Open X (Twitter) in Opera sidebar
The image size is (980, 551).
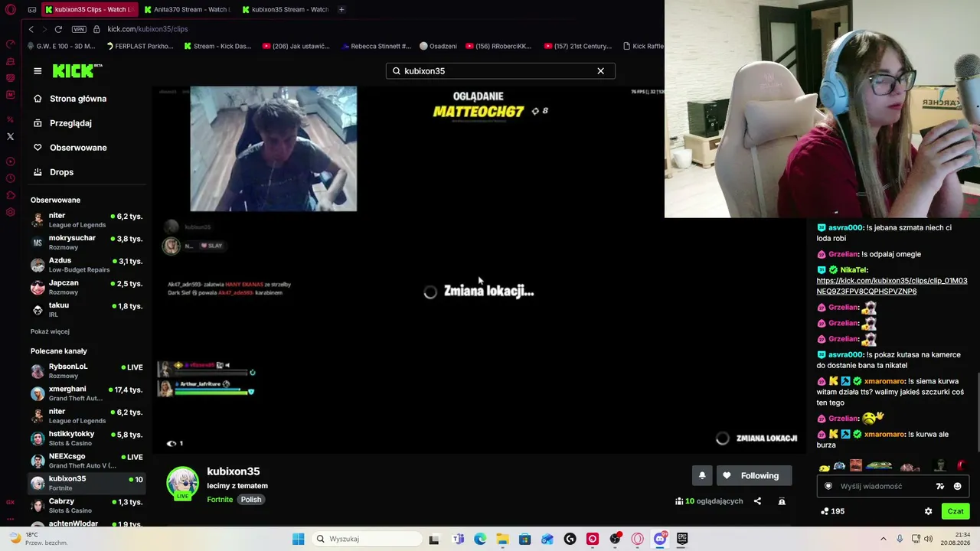(x=10, y=136)
